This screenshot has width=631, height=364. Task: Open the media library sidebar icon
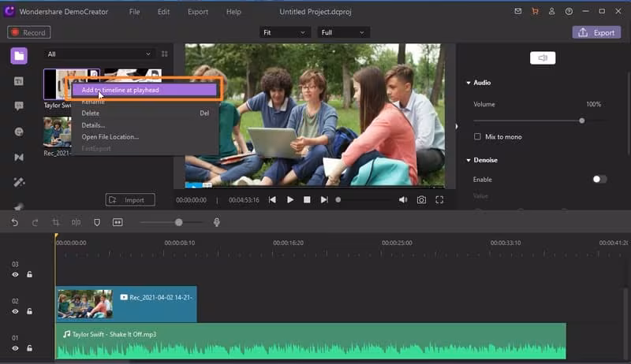(19, 56)
